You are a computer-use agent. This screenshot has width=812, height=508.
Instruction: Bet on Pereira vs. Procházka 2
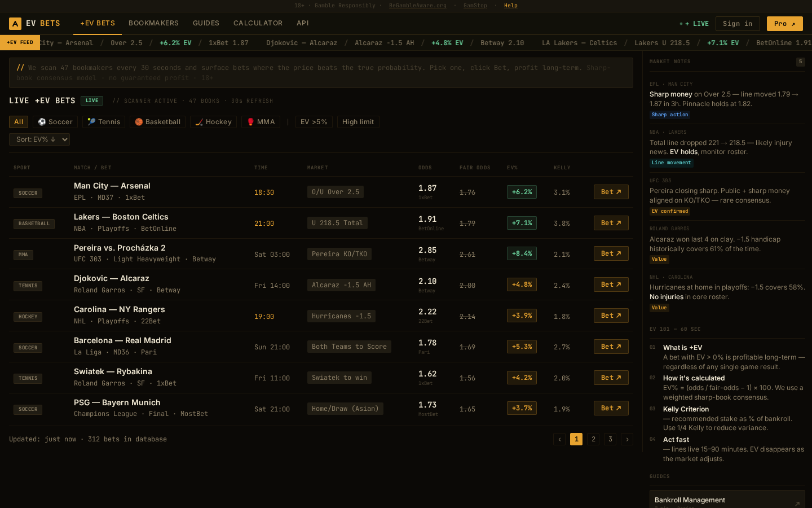[x=611, y=253]
